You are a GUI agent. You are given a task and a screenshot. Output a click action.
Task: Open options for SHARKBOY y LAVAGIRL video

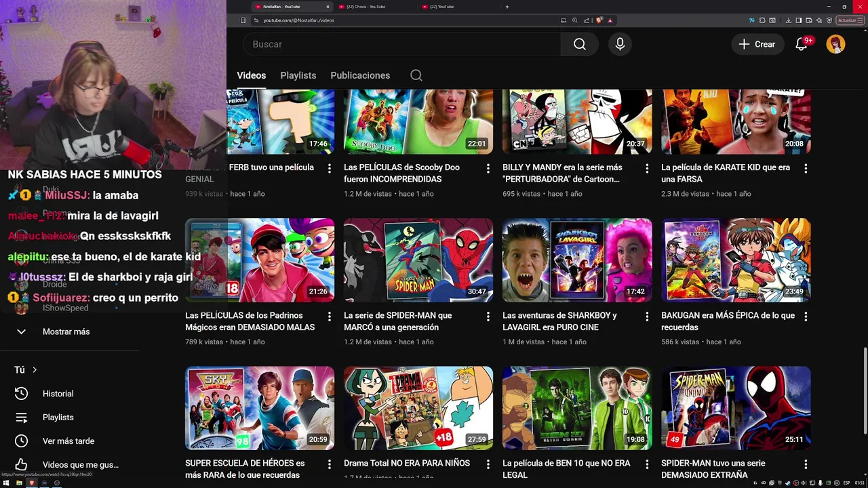[x=646, y=317]
